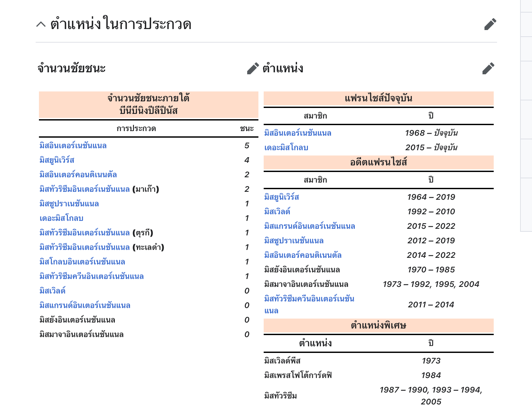The width and height of the screenshot is (532, 414).
Task: Click the มิสทัวริซึม title under ตำแหน่งพิเศษ
Action: [281, 396]
